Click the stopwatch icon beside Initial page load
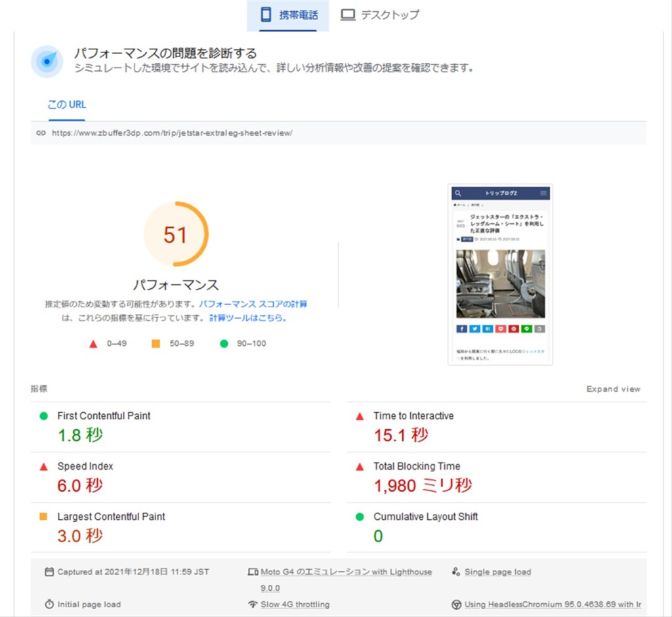The width and height of the screenshot is (672, 617). tap(49, 604)
